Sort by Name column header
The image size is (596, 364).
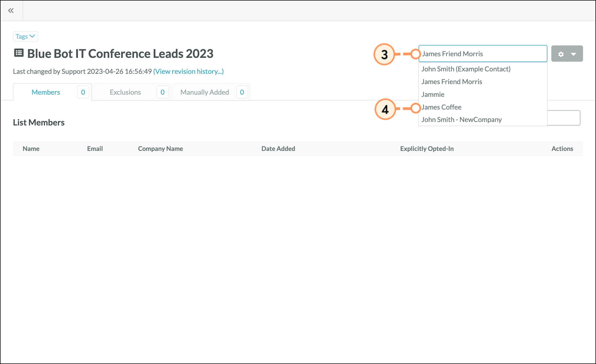(31, 149)
